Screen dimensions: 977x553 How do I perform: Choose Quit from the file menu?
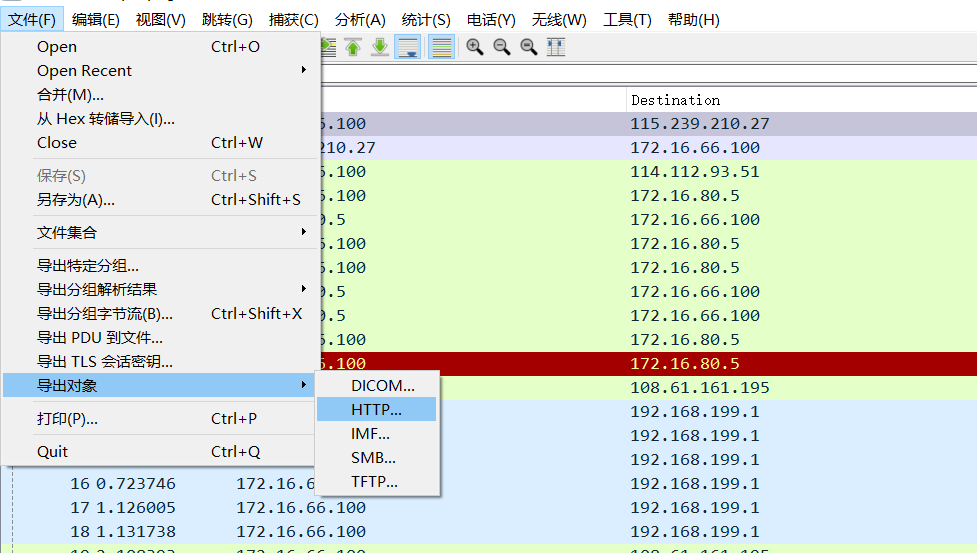click(160, 451)
